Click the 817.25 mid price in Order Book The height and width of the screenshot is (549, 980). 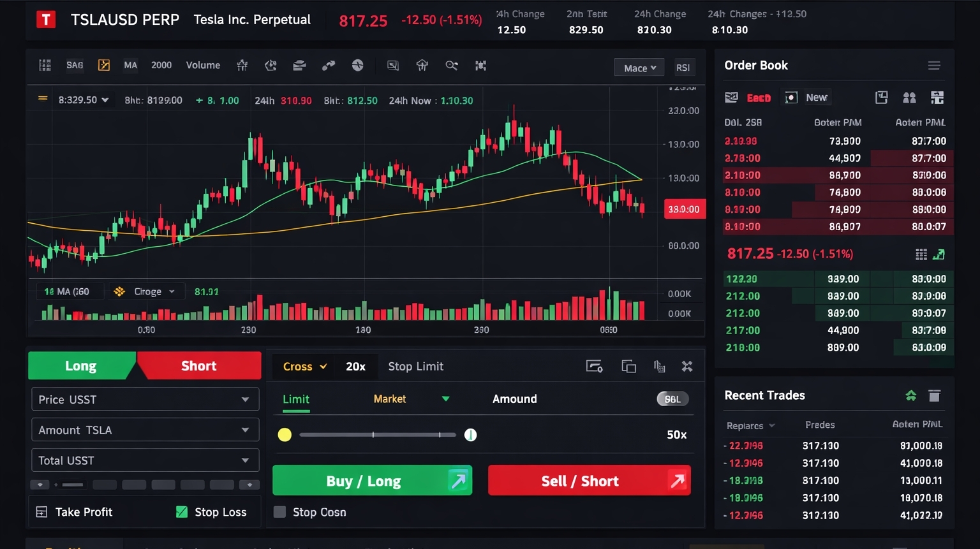pyautogui.click(x=750, y=254)
